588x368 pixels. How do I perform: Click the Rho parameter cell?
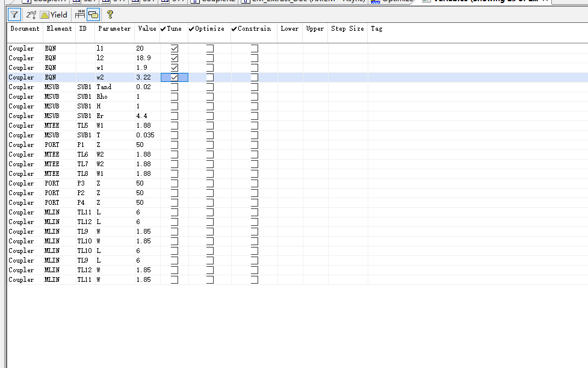102,96
